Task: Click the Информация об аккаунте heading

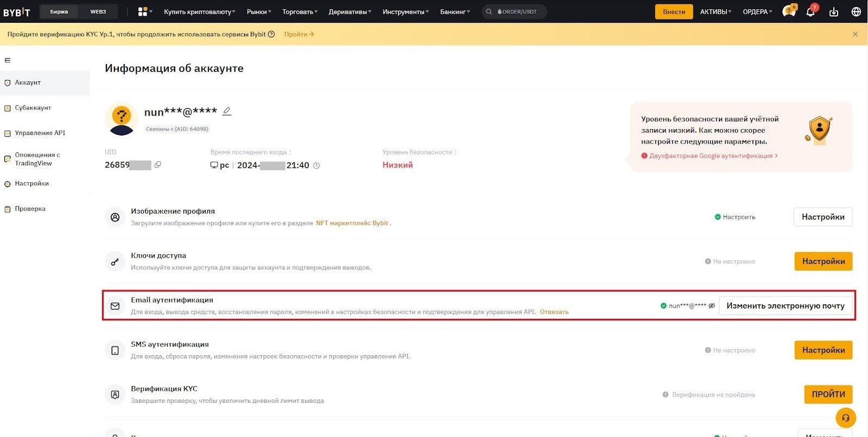Action: point(174,68)
